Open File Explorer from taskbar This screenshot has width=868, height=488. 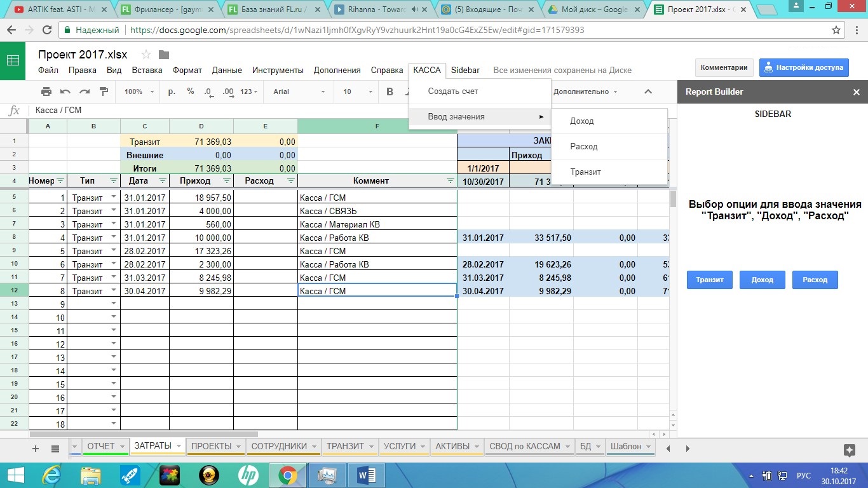point(91,475)
